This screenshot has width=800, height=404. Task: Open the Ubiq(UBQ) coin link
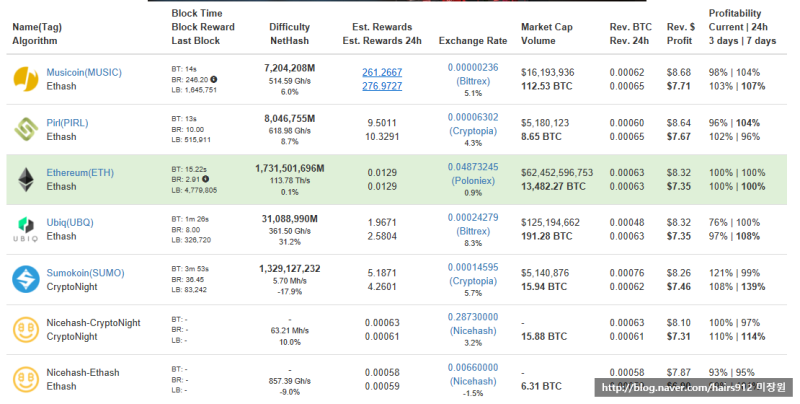pyautogui.click(x=70, y=222)
